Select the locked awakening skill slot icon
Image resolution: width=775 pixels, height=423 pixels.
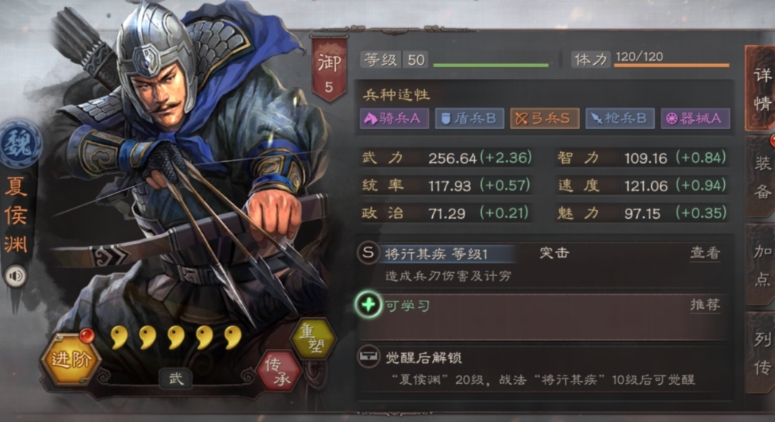point(368,357)
